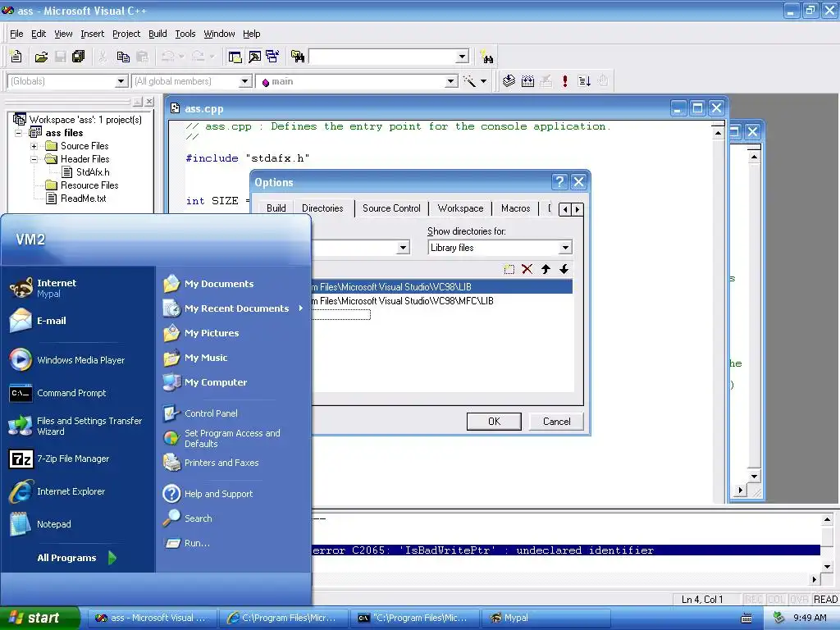The width and height of the screenshot is (840, 630).
Task: Open the main function dropdown arrow
Action: (x=451, y=81)
